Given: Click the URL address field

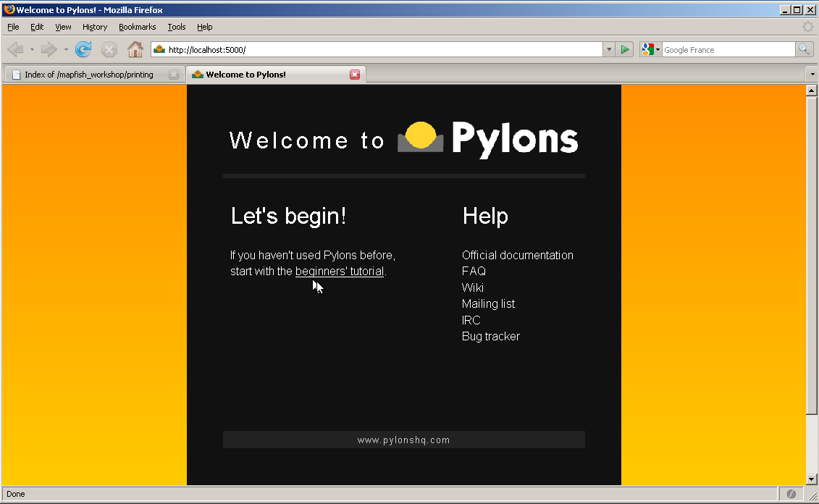Looking at the screenshot, I should (384, 50).
